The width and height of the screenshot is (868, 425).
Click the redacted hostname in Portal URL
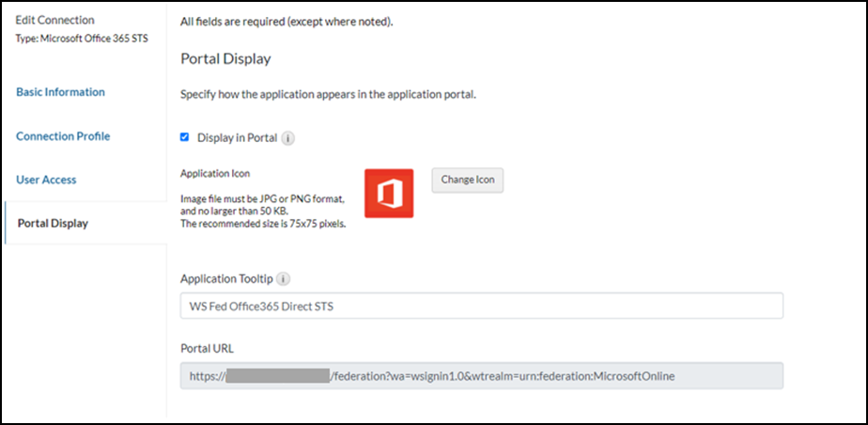277,376
